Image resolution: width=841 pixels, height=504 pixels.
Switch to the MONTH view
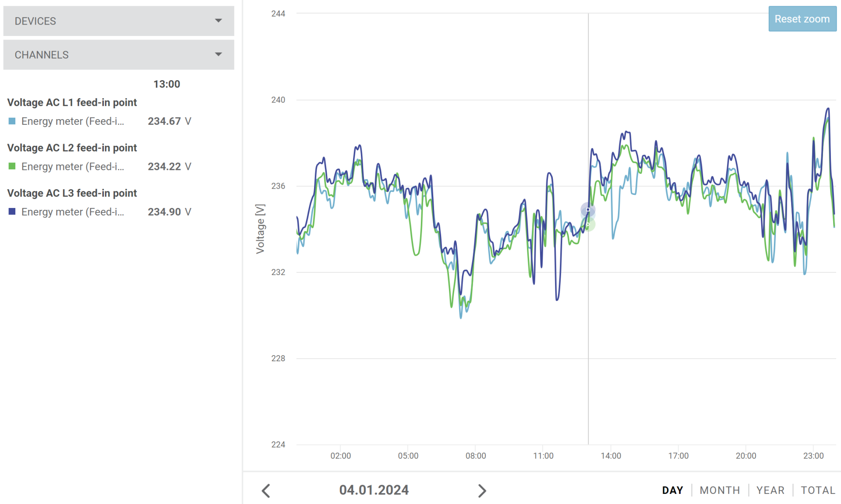pos(720,490)
